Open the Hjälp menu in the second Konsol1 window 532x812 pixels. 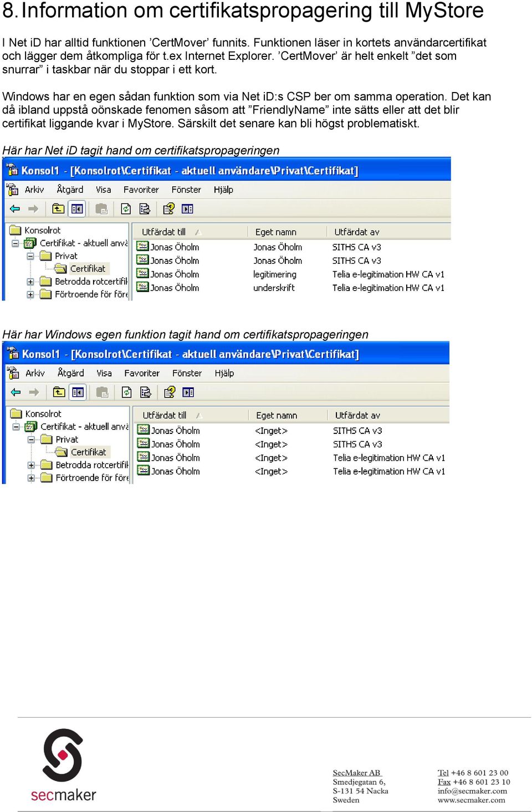[224, 373]
